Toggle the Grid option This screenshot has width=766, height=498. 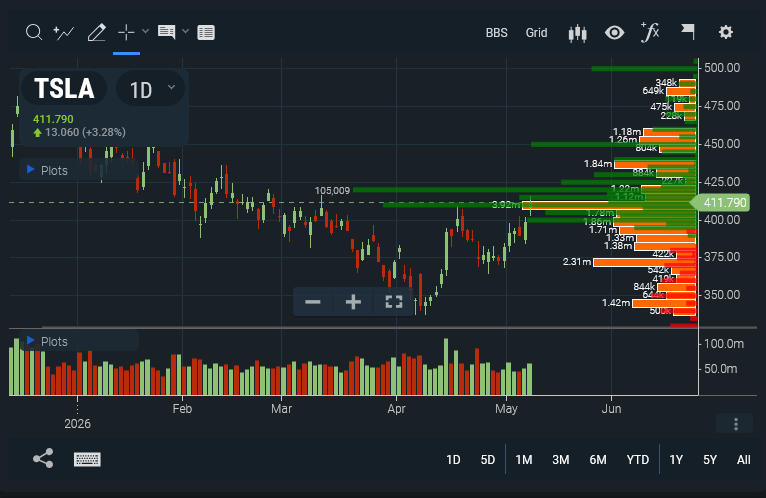[x=536, y=33]
